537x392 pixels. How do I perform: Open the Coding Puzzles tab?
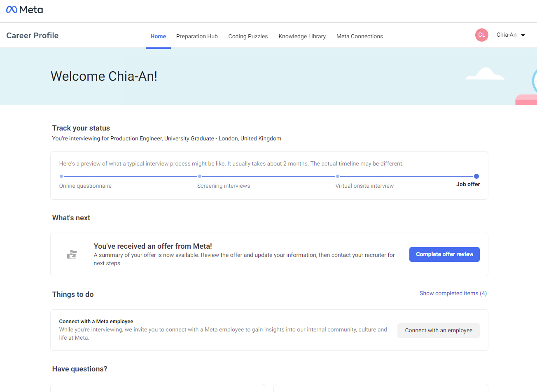click(x=248, y=36)
